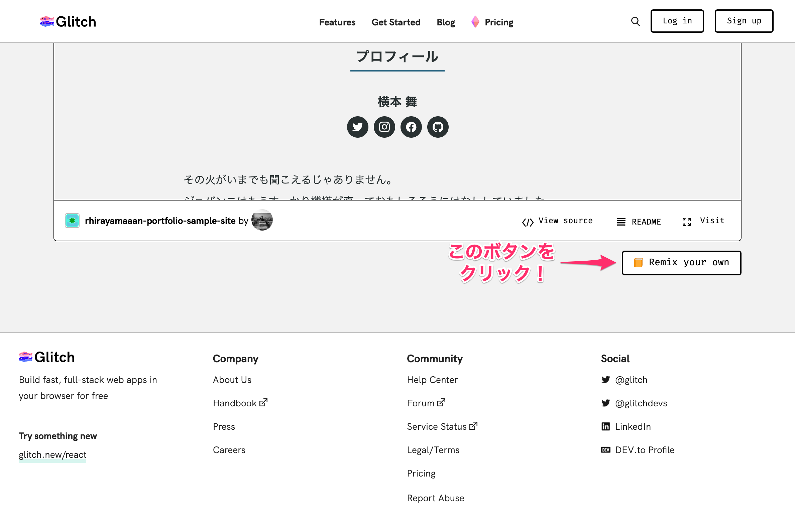Click the project's green avatar icon
This screenshot has height=532, width=795.
tap(72, 221)
